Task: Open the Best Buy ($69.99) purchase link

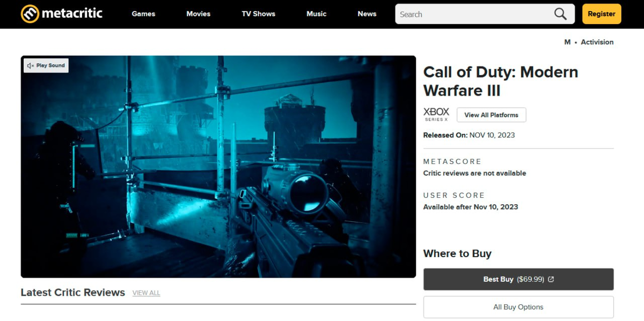Action: click(x=518, y=279)
